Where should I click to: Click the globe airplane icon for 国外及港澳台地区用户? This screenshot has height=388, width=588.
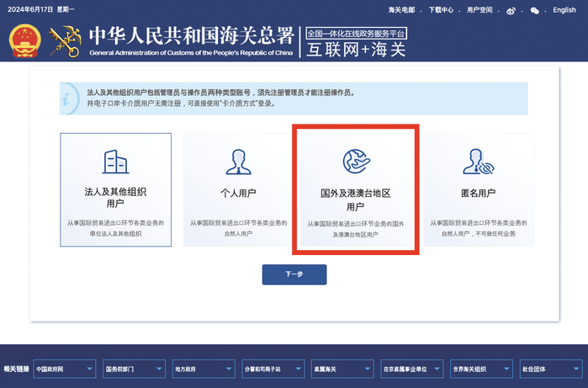tap(357, 162)
